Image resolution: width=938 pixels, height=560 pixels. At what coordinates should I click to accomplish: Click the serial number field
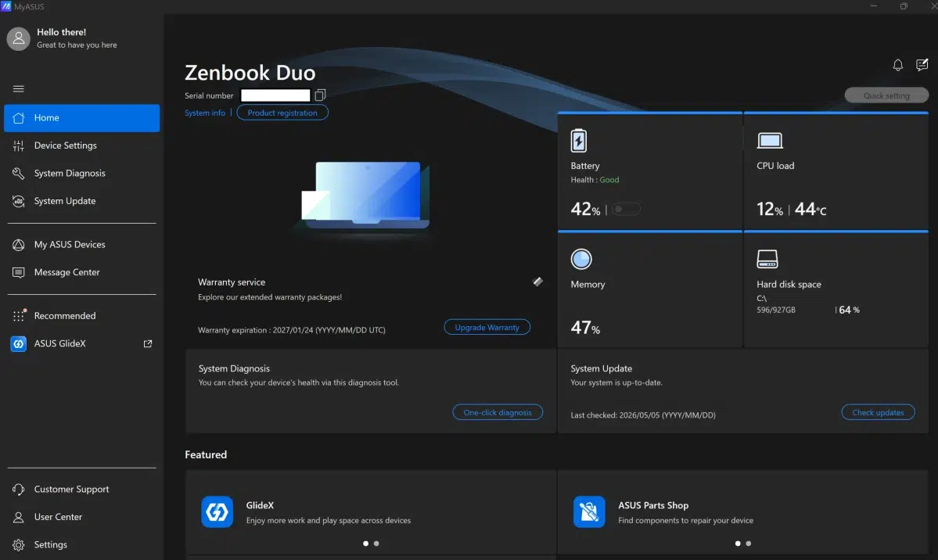[275, 95]
